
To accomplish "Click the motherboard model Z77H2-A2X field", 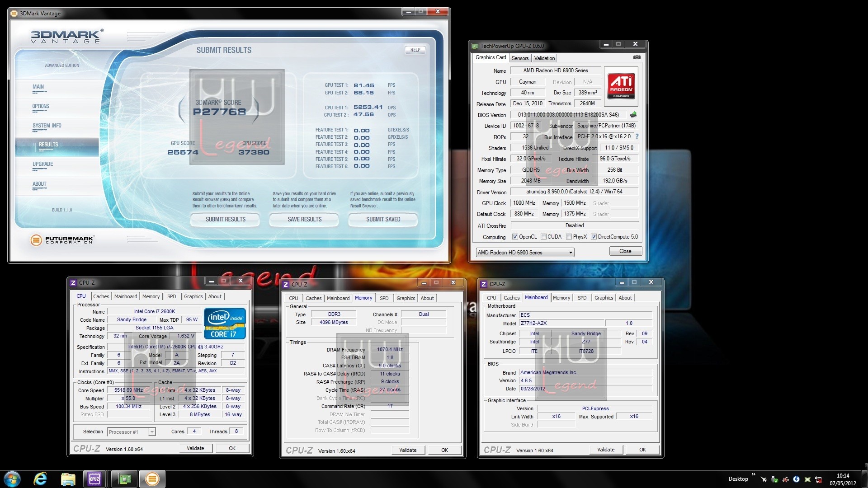I will (x=561, y=324).
